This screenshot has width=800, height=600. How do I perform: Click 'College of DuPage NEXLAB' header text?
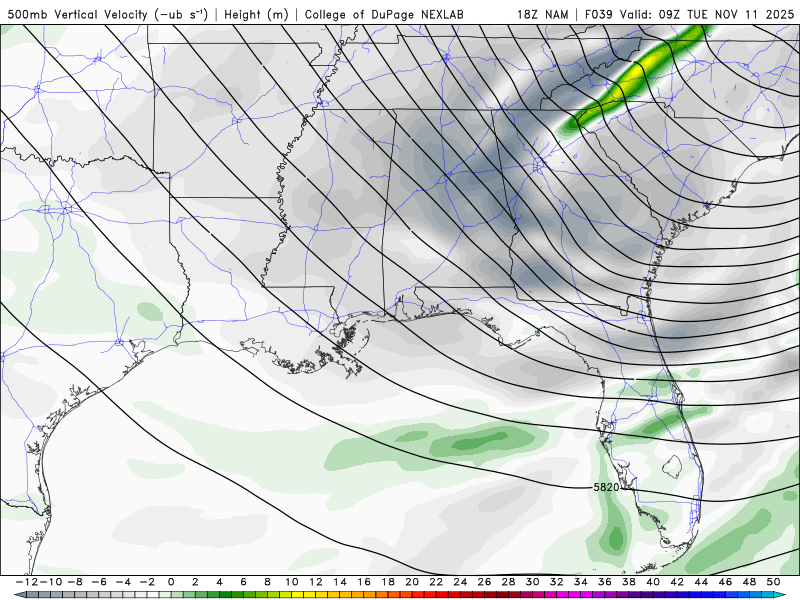pos(384,15)
